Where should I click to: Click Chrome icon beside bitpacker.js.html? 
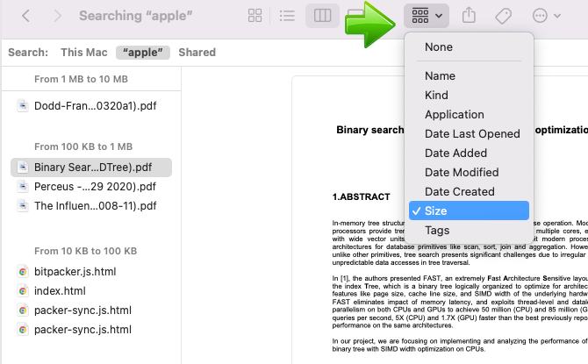tap(23, 271)
